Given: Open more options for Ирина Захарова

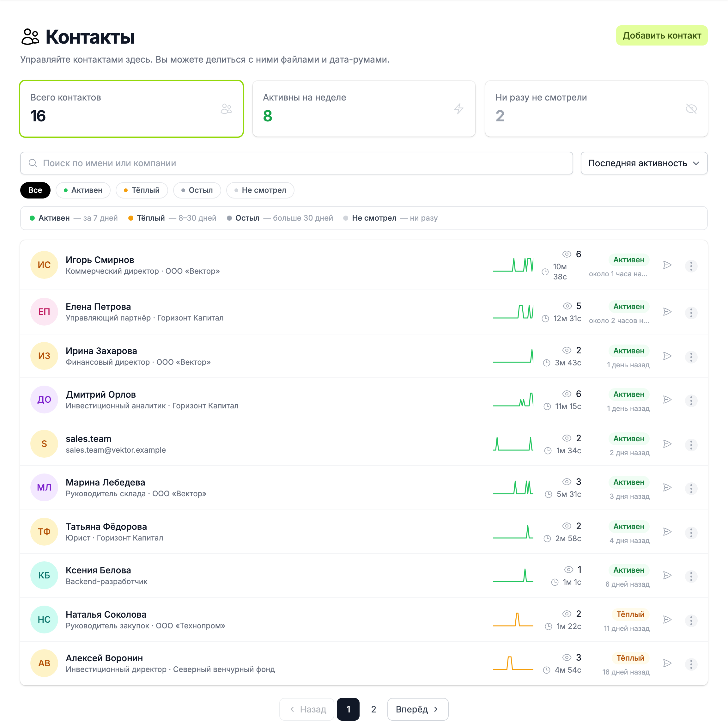Looking at the screenshot, I should [x=691, y=357].
